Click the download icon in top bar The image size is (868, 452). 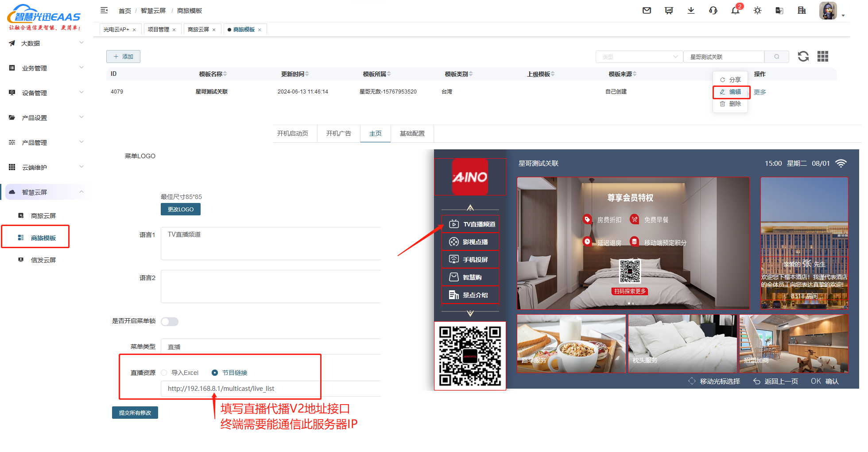[691, 11]
